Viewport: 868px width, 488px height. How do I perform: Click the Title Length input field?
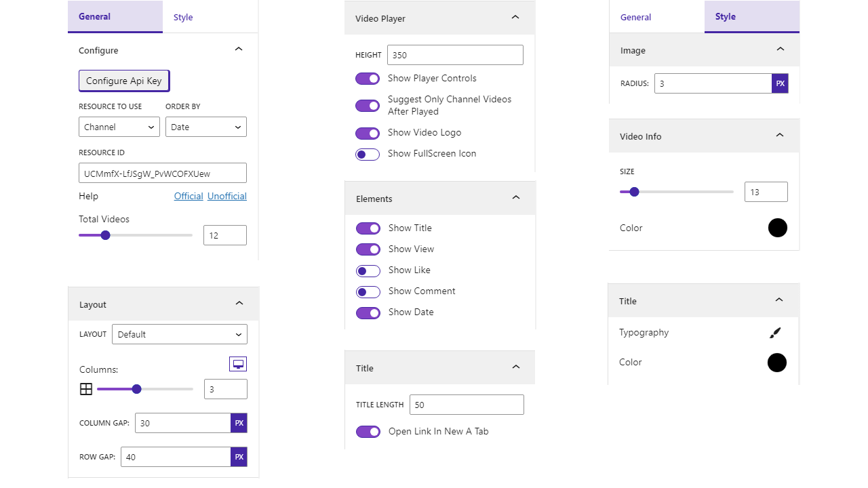pos(467,405)
